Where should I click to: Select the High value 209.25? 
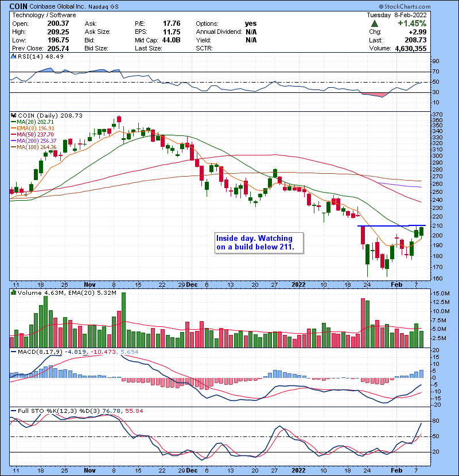[58, 32]
